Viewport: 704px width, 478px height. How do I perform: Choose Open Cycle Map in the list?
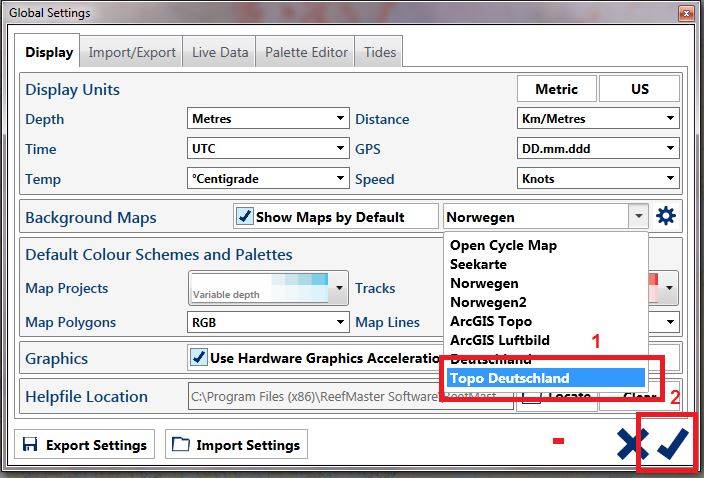coord(503,245)
